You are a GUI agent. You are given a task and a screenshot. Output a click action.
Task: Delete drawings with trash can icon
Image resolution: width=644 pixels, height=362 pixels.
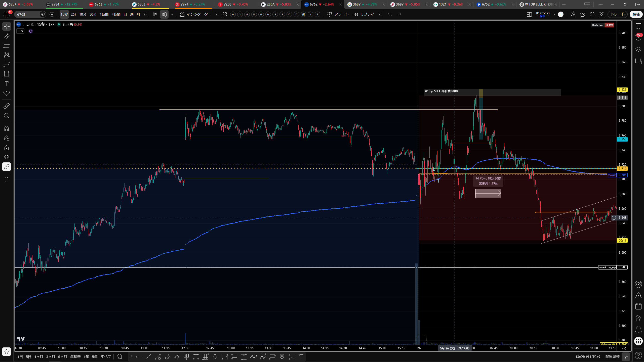point(7,179)
